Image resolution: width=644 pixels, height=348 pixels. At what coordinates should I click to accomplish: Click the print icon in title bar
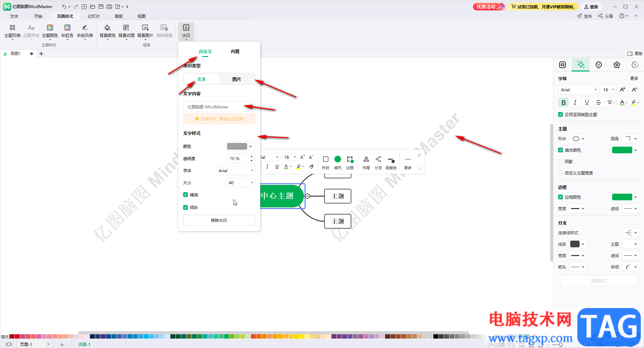[x=109, y=7]
